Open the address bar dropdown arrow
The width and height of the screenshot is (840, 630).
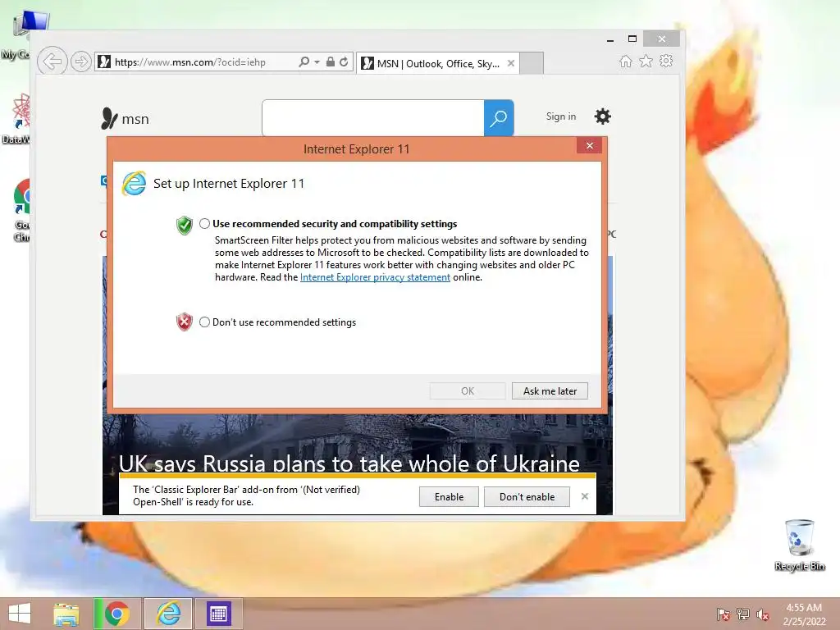pos(317,62)
